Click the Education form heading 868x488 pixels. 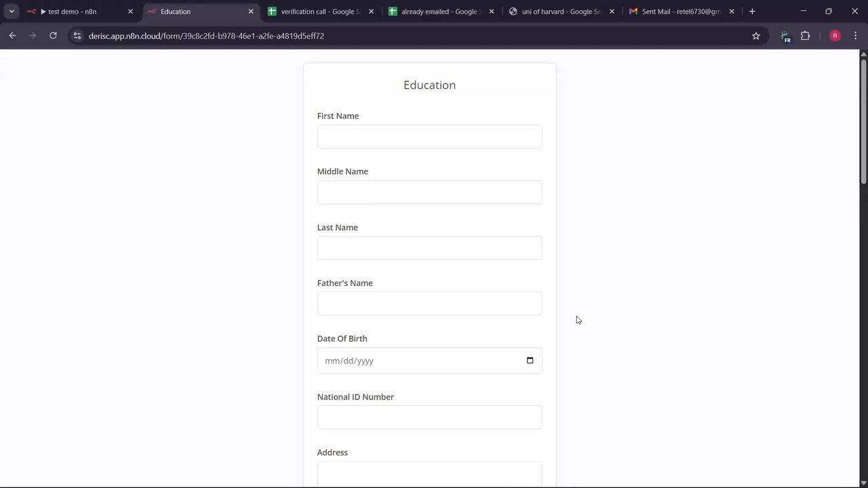[429, 85]
